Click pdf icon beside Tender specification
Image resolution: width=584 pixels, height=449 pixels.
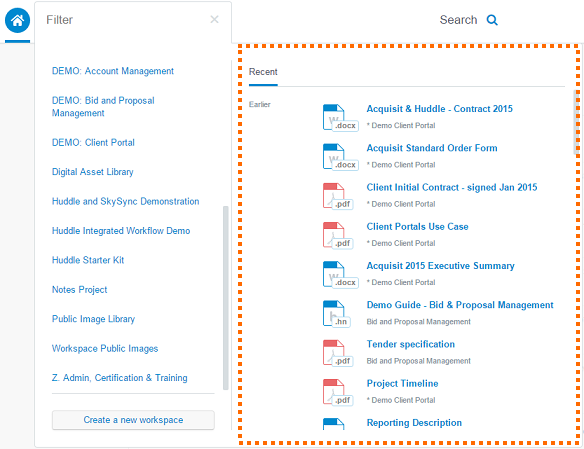tap(337, 353)
